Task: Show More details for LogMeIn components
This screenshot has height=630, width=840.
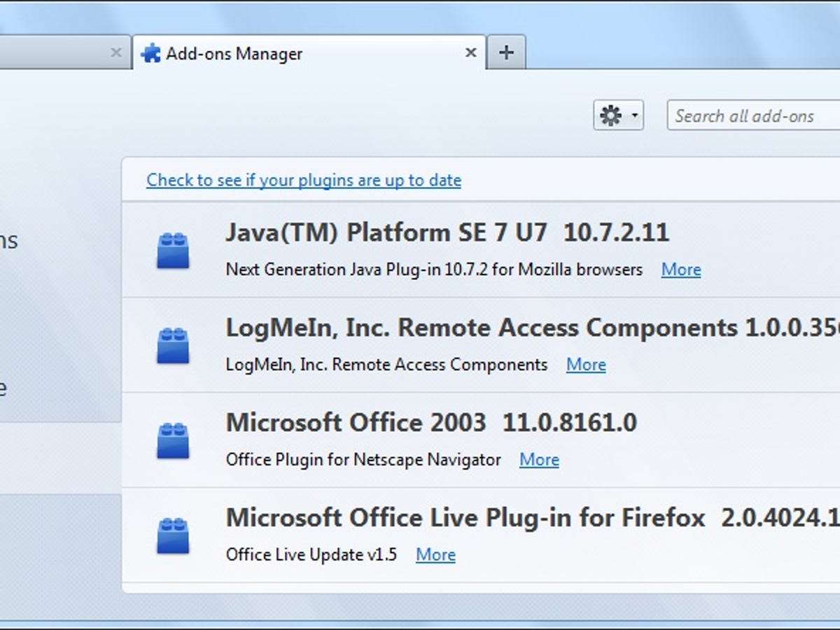Action: click(586, 365)
